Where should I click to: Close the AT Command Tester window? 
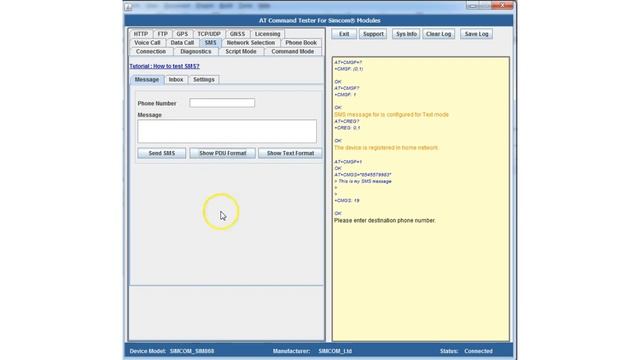(x=502, y=5)
